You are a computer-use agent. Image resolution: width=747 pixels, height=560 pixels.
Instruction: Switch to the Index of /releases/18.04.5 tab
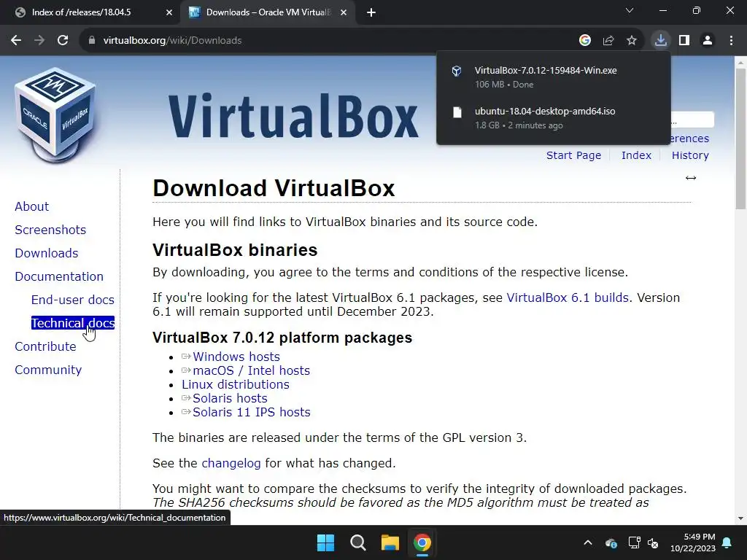tap(81, 12)
